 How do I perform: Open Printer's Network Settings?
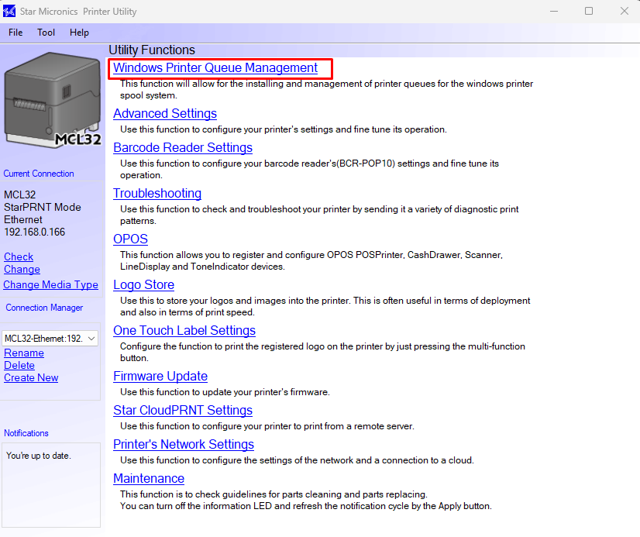pos(183,445)
